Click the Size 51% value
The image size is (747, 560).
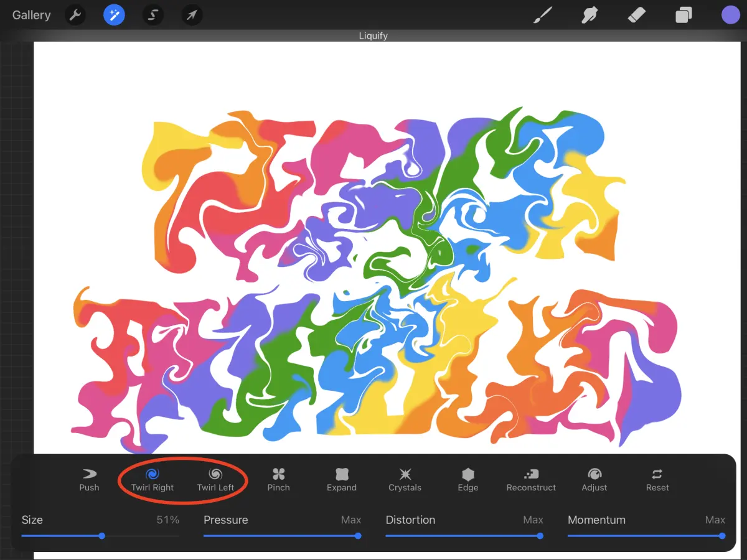pyautogui.click(x=168, y=520)
